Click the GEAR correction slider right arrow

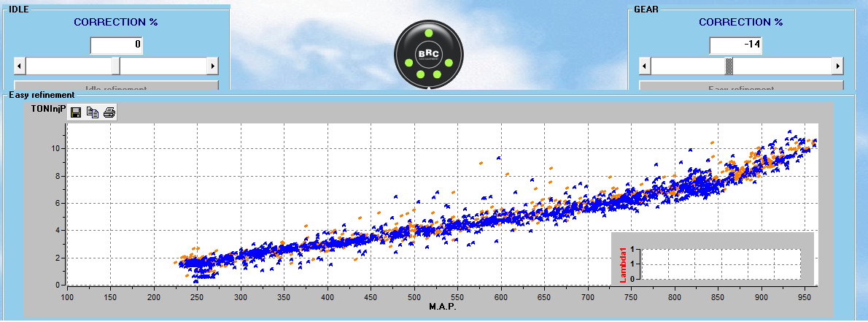[x=837, y=66]
